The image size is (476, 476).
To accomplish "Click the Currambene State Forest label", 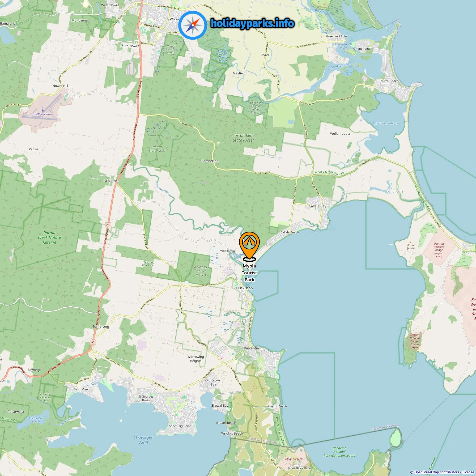I will 243,138.
